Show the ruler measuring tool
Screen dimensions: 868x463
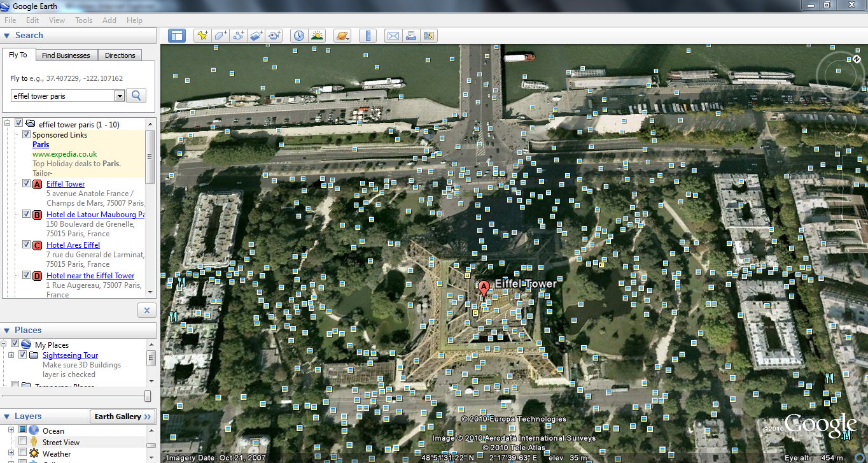click(x=368, y=36)
